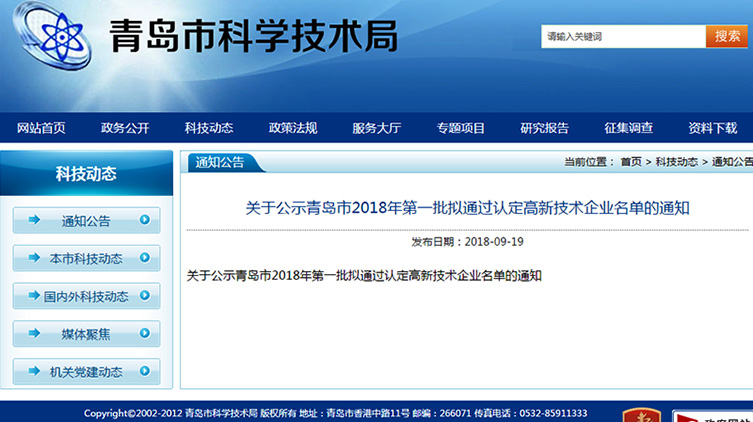Click the circular arrow icon beside 国内外科技动态
Screen dimensions: 753x422
click(145, 296)
